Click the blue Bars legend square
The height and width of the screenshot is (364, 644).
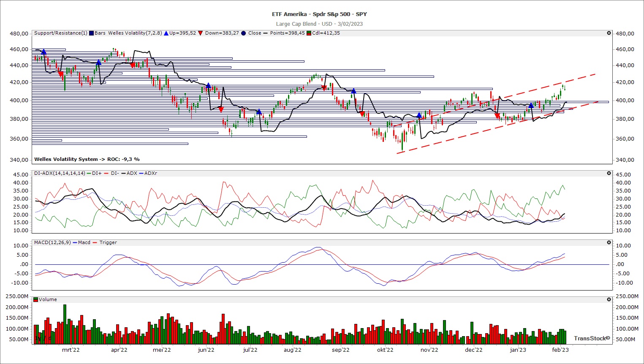(91, 33)
